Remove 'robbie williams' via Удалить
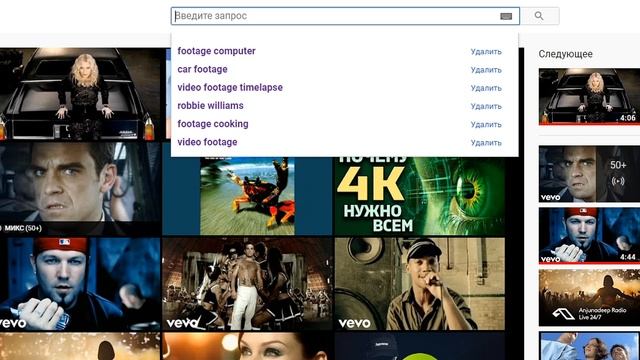 [486, 106]
